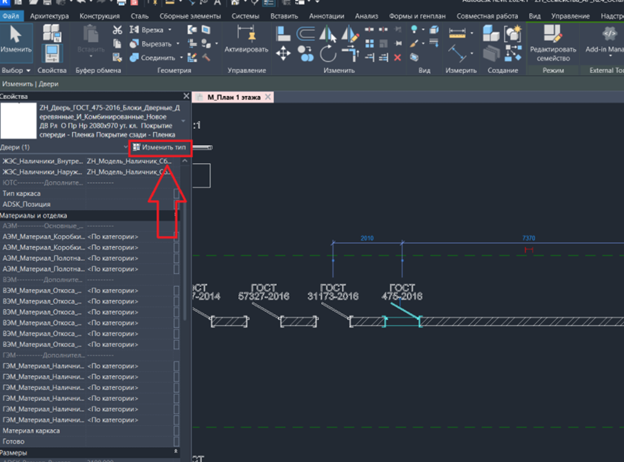
Task: Click the 7370 dimension value
Action: point(528,238)
